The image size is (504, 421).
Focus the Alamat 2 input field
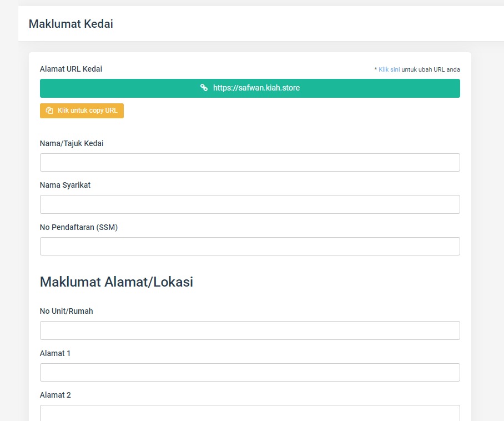(x=250, y=413)
